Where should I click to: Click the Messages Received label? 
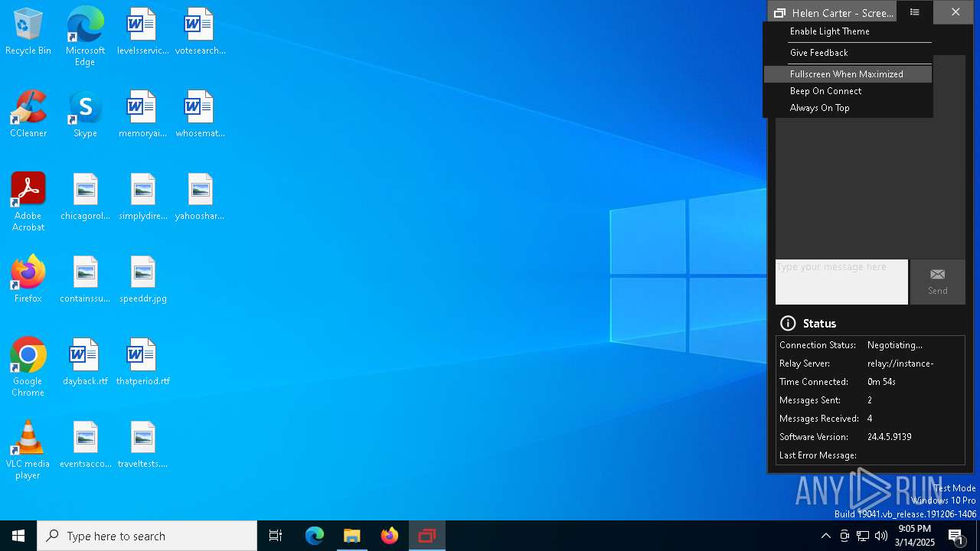coord(819,419)
